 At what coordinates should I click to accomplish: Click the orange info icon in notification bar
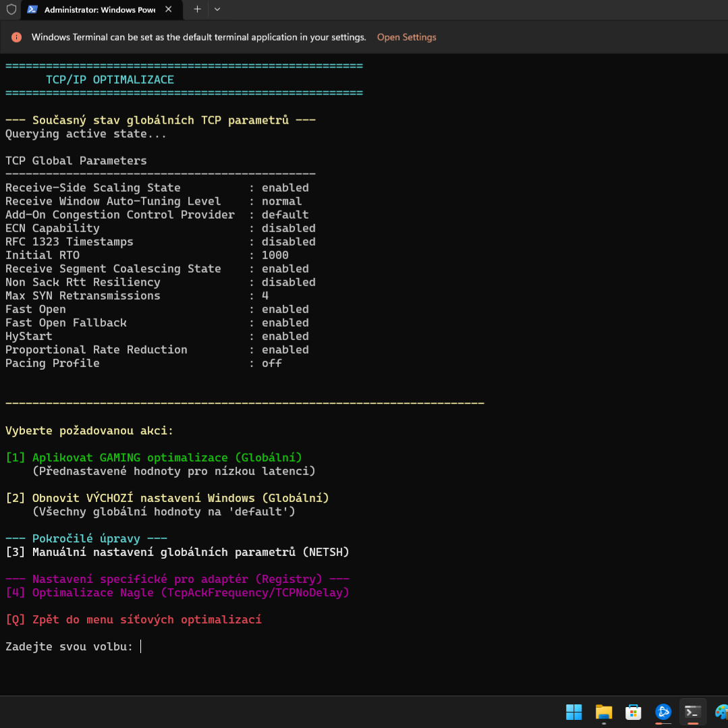pyautogui.click(x=17, y=38)
